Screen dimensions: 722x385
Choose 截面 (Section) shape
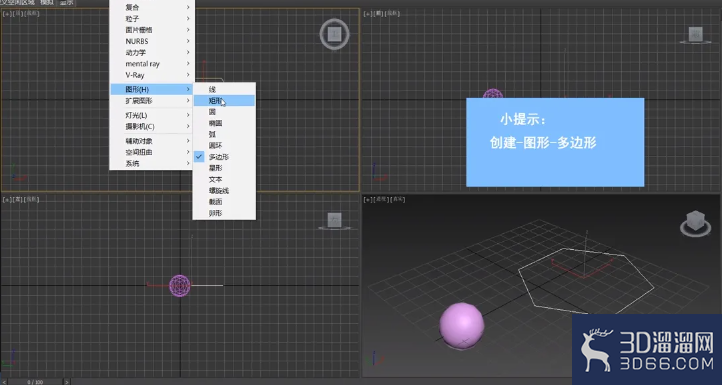pos(224,202)
